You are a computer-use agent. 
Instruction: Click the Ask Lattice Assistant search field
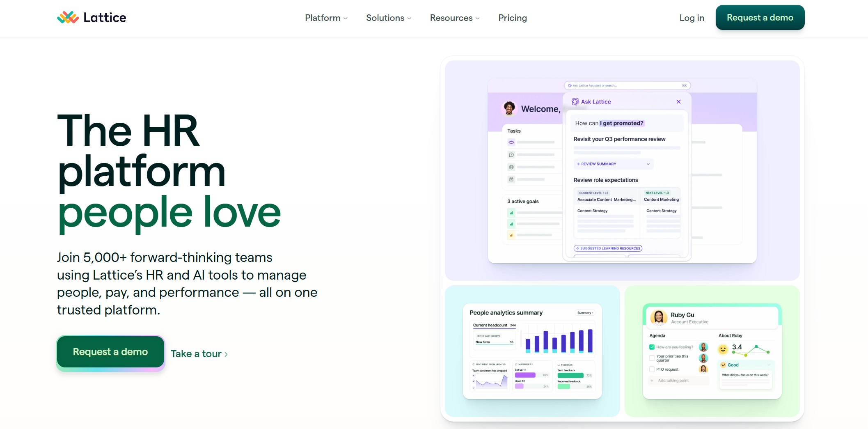point(627,85)
